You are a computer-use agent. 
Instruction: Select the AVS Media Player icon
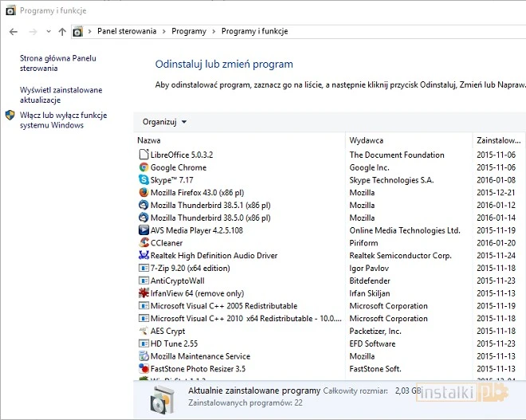(143, 230)
